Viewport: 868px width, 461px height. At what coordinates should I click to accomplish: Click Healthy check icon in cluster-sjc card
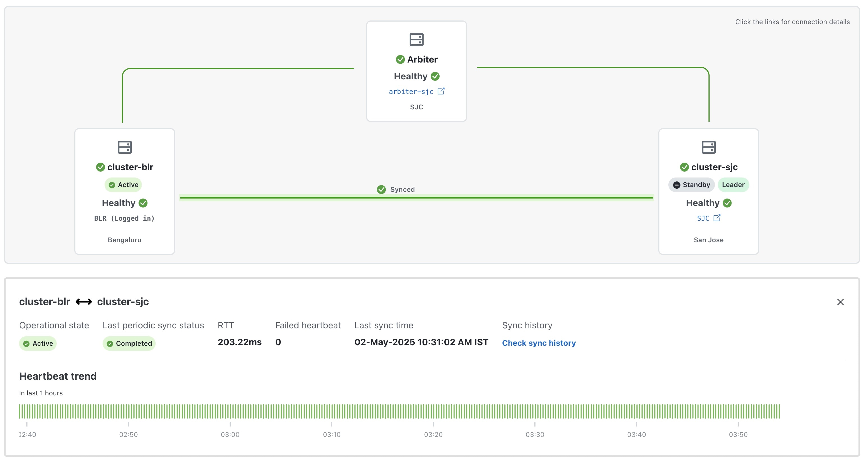728,203
